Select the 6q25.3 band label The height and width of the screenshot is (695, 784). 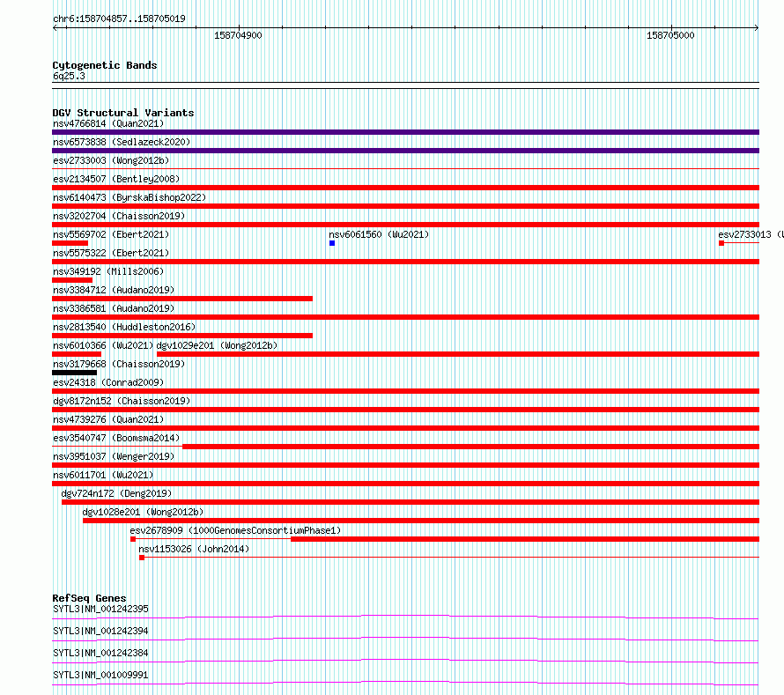[x=69, y=76]
